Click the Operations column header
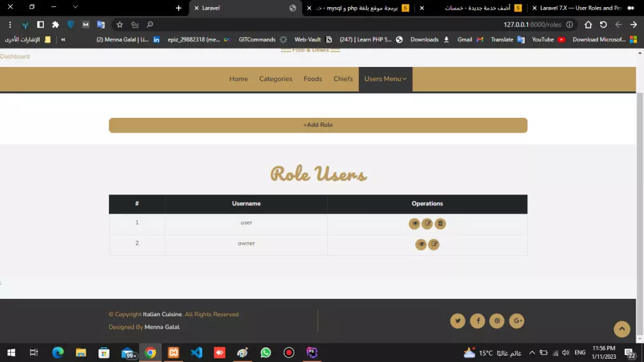The image size is (644, 362). [x=427, y=204]
